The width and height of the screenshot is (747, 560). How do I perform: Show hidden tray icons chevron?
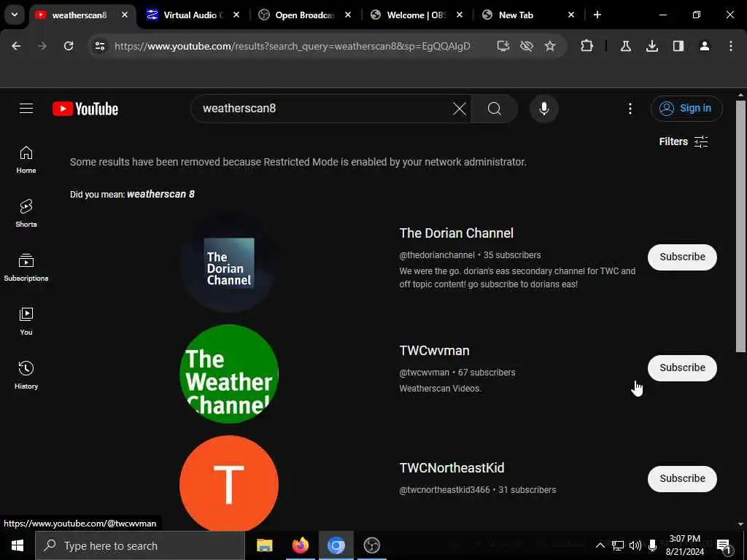tap(600, 545)
